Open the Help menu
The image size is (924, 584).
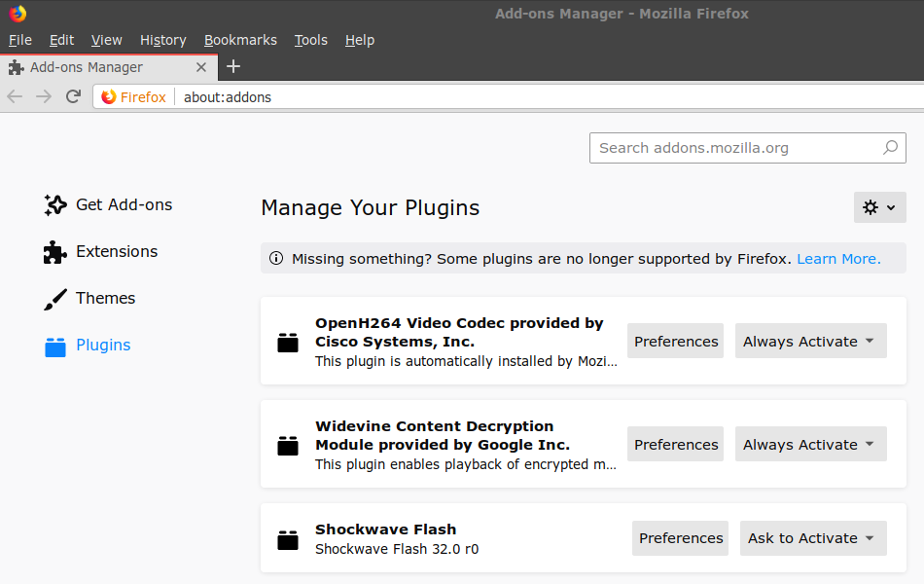(x=360, y=40)
